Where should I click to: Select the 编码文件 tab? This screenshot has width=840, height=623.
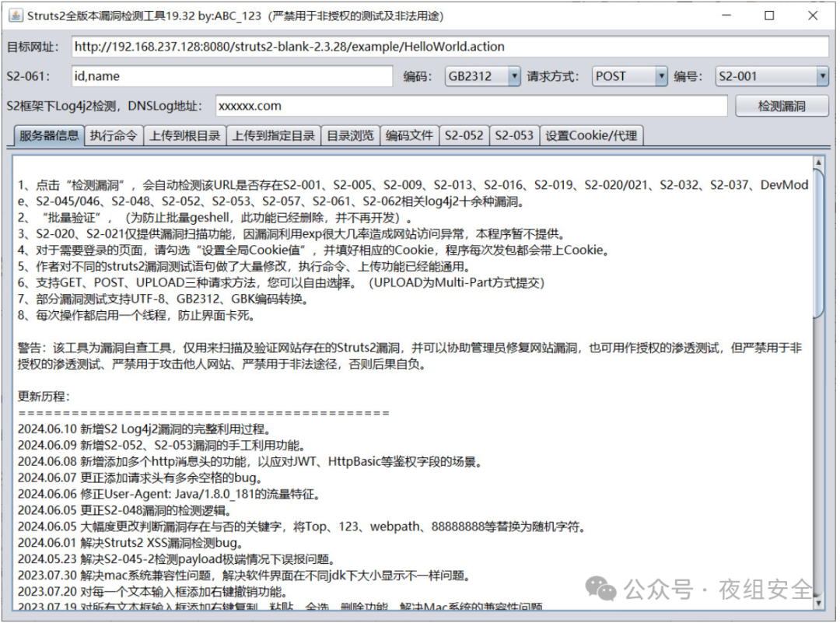click(409, 135)
